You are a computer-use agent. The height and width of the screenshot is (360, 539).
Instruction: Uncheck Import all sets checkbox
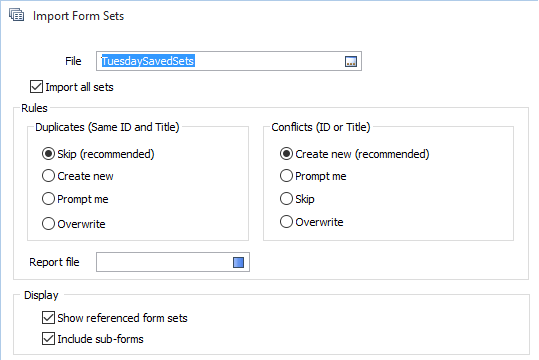pos(36,87)
